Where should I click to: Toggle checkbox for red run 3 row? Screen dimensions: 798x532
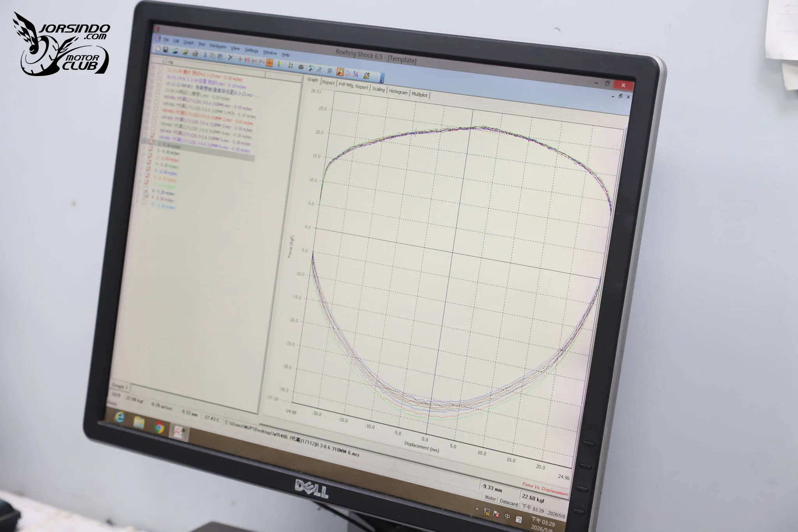(x=150, y=156)
